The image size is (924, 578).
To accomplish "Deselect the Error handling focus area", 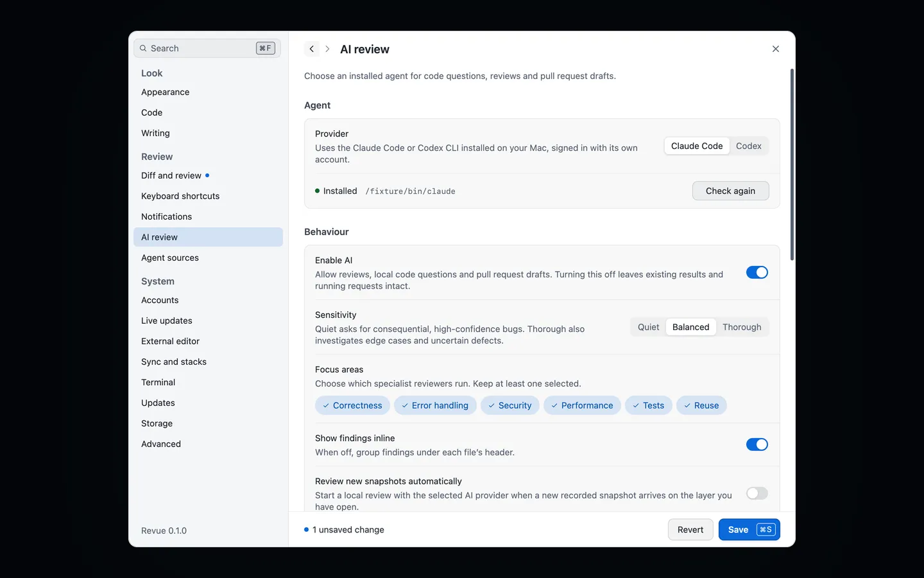I will 435,405.
